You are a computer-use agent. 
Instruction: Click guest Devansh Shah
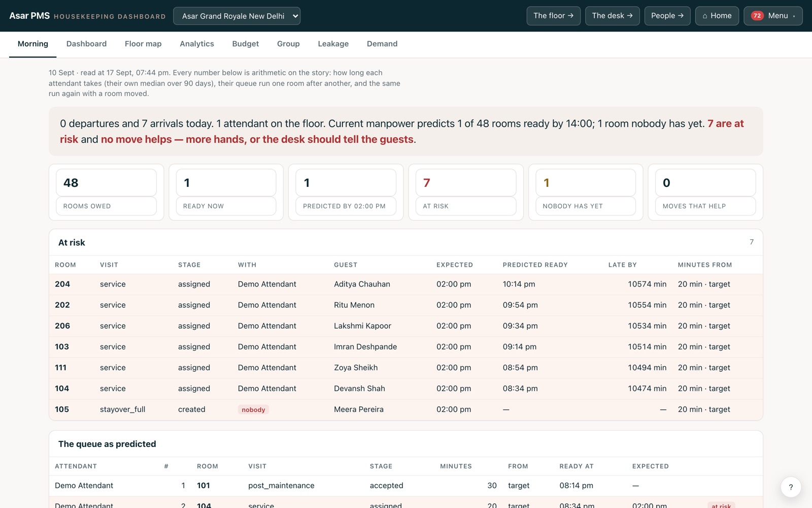pos(359,388)
